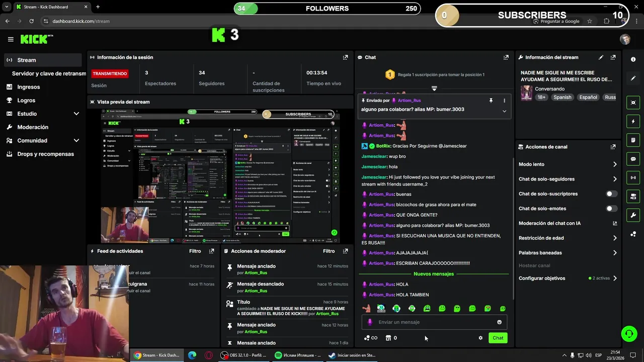Open Spotify from the taskbar
The width and height of the screenshot is (644, 362).
pos(298,355)
